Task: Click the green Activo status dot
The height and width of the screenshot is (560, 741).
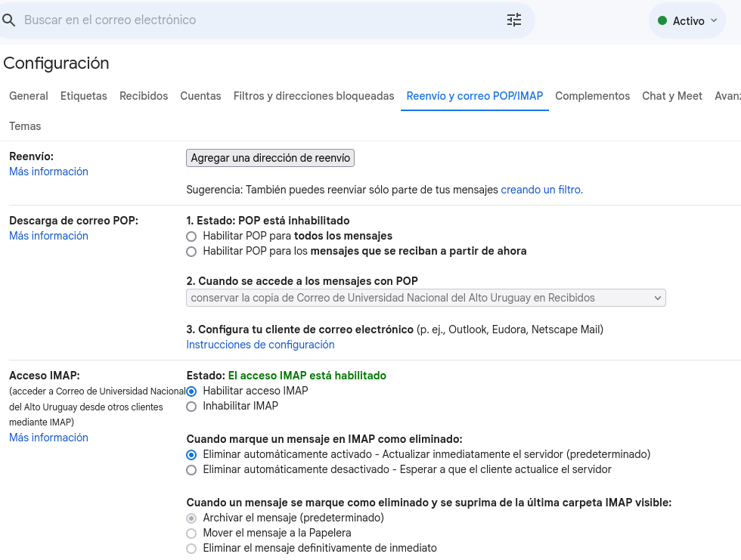Action: pos(662,21)
